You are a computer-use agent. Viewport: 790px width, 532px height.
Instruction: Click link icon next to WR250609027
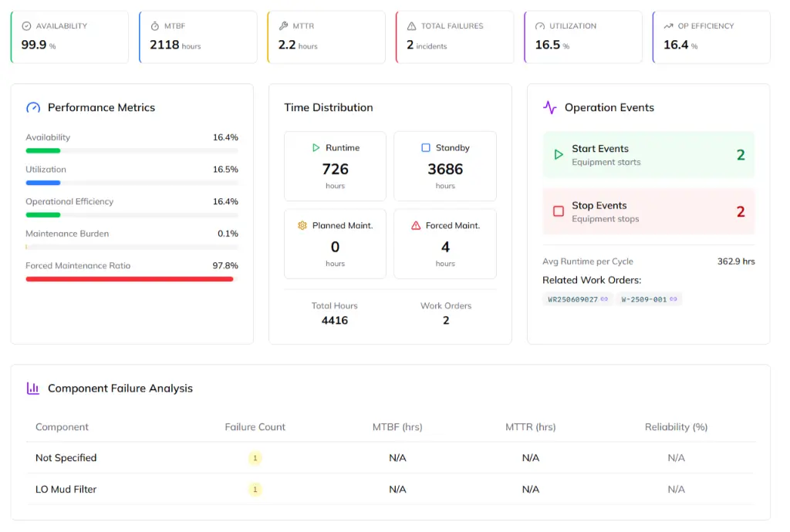tap(604, 299)
